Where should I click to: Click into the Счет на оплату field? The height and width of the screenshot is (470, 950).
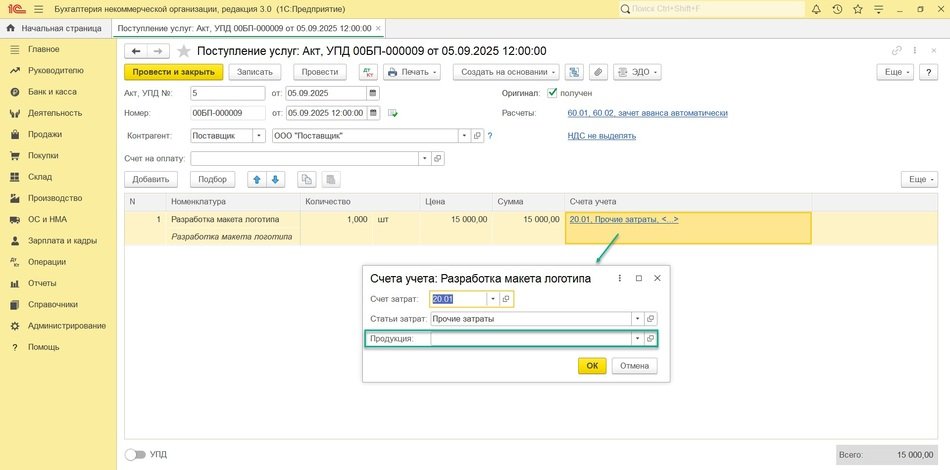point(304,158)
